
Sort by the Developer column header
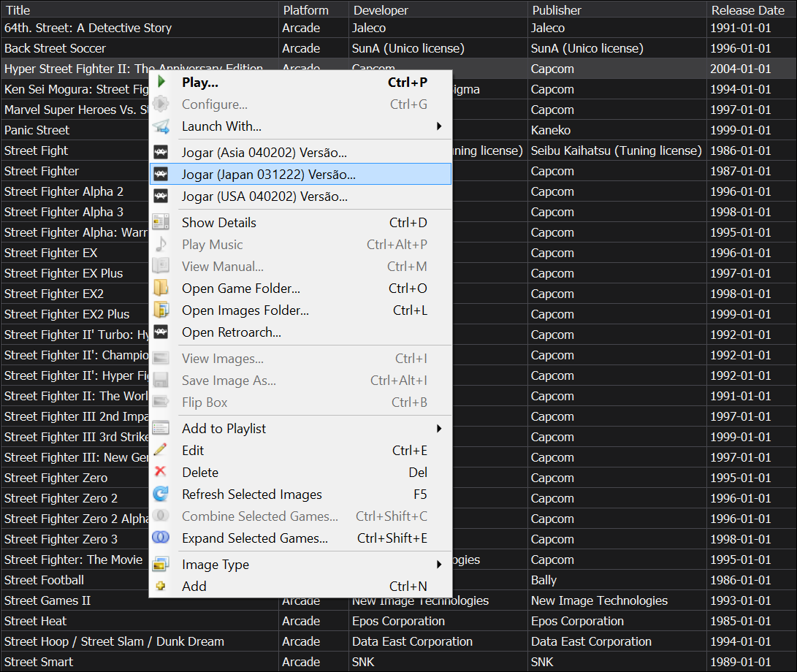pos(438,9)
